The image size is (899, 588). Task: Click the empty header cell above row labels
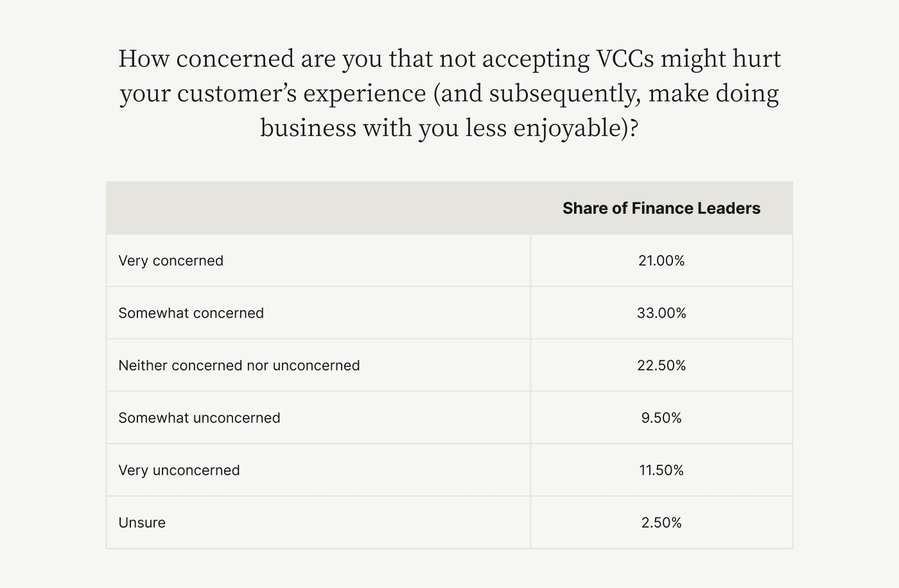[318, 208]
